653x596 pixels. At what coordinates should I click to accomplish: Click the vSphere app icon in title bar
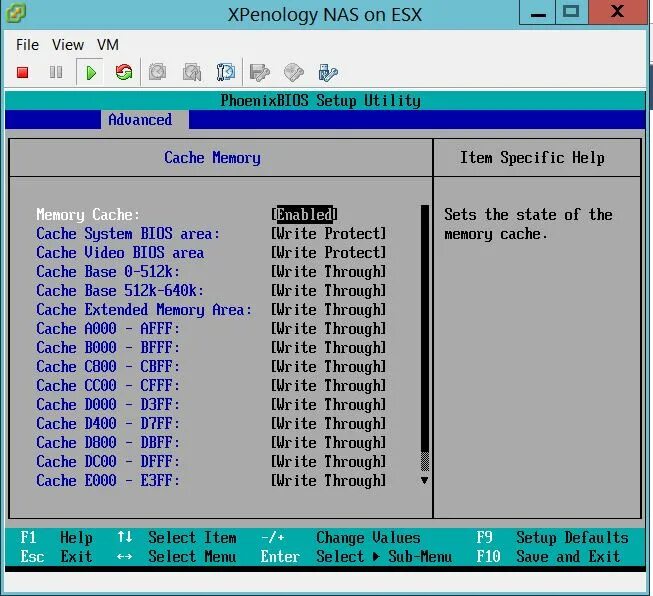[16, 13]
